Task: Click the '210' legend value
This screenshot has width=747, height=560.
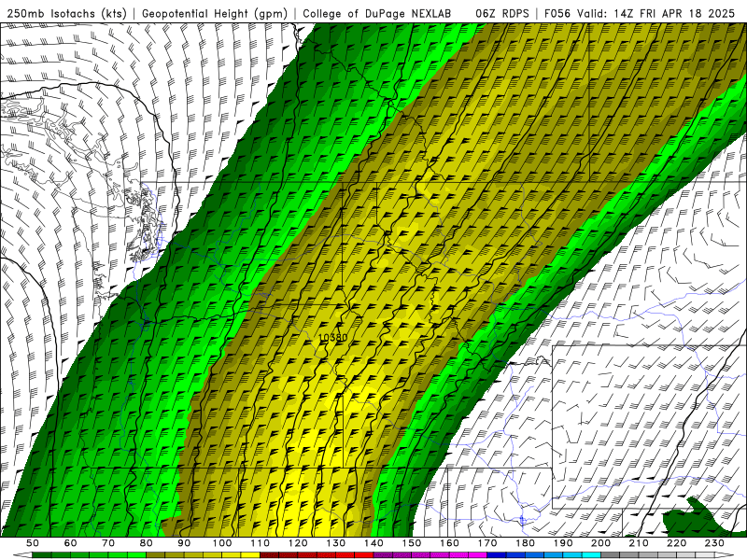Action: 640,543
